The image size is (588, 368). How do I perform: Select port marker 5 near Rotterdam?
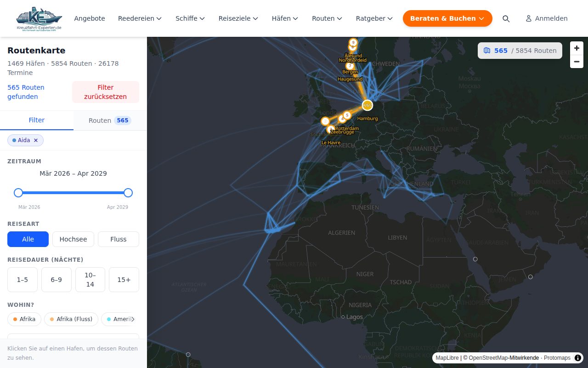tap(347, 115)
